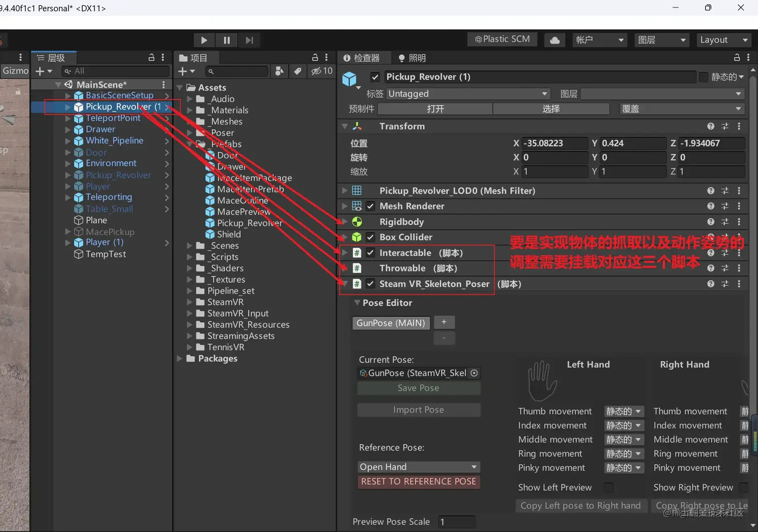Collapse the MainScene tree node

58,84
